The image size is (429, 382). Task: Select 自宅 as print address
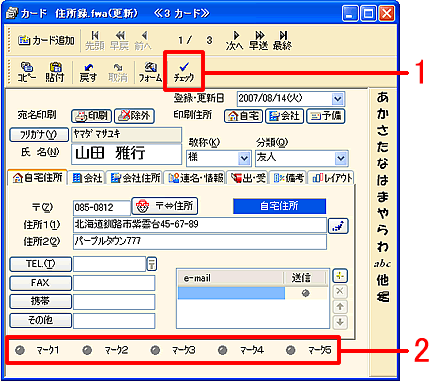(x=243, y=116)
